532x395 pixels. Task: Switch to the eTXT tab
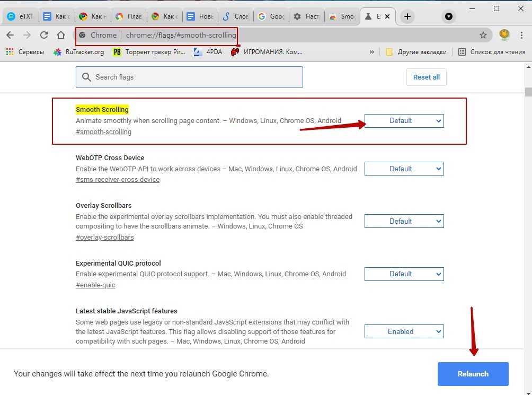coord(20,16)
